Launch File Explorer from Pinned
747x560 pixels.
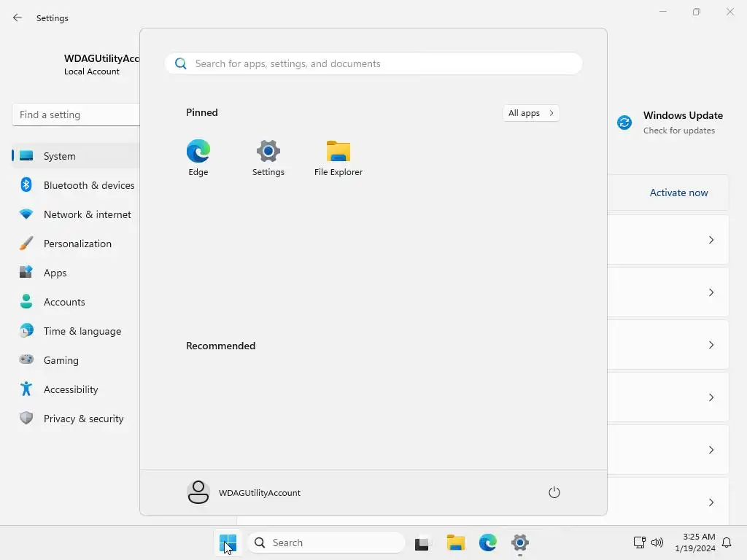coord(338,158)
